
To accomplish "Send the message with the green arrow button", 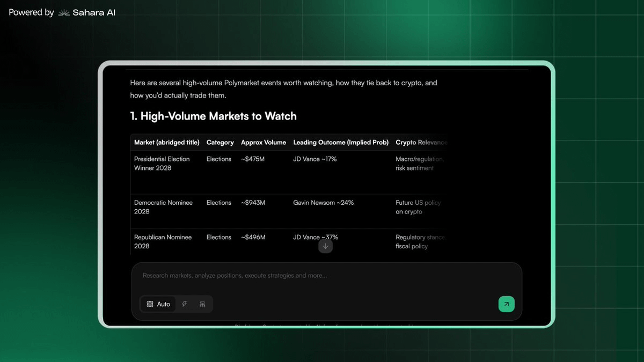I will [506, 304].
